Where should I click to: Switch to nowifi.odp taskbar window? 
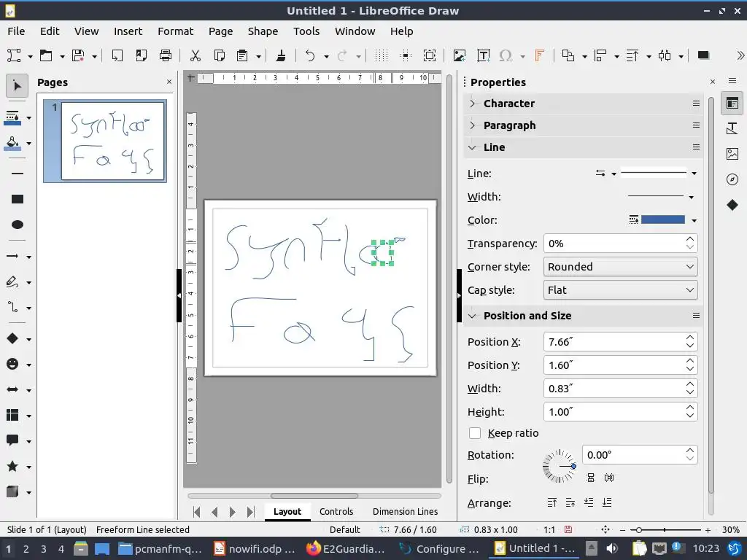tap(255, 548)
